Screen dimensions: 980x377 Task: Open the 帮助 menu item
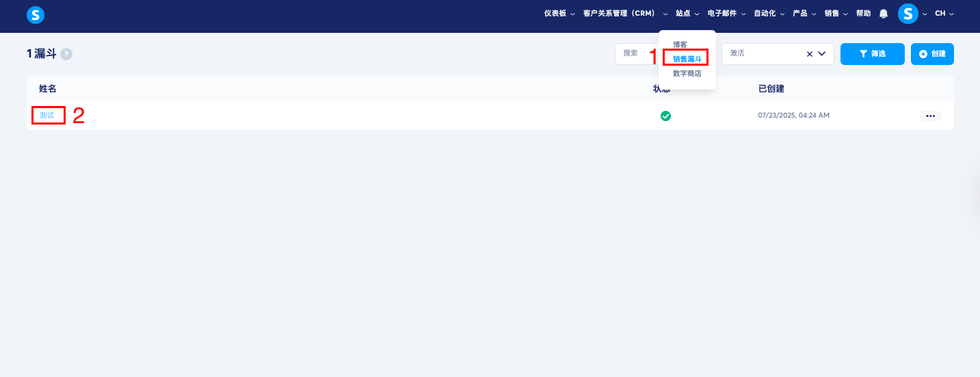coord(863,14)
